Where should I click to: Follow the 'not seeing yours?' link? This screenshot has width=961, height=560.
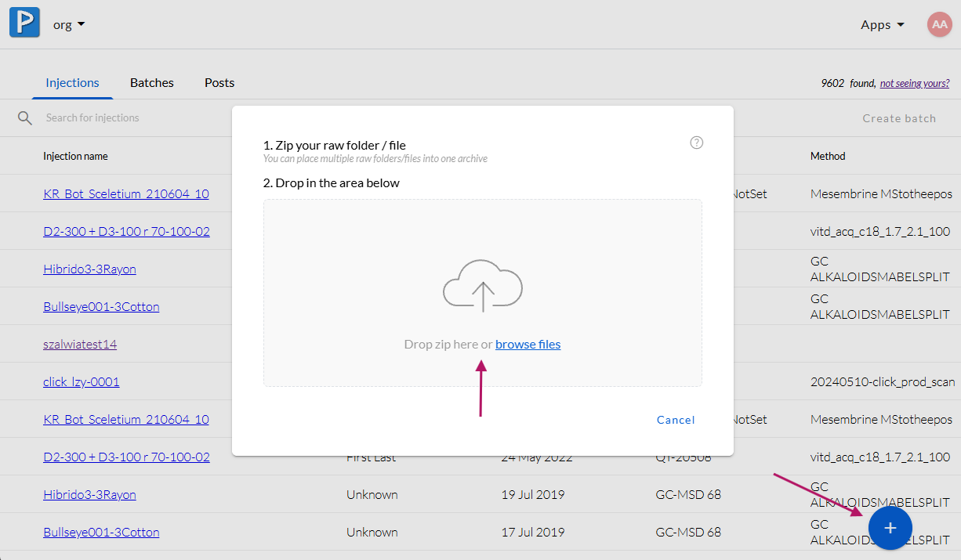pos(915,83)
